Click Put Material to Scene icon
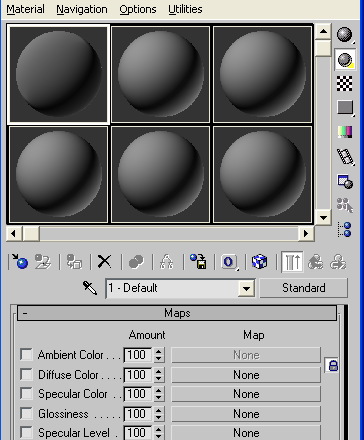 (x=43, y=262)
